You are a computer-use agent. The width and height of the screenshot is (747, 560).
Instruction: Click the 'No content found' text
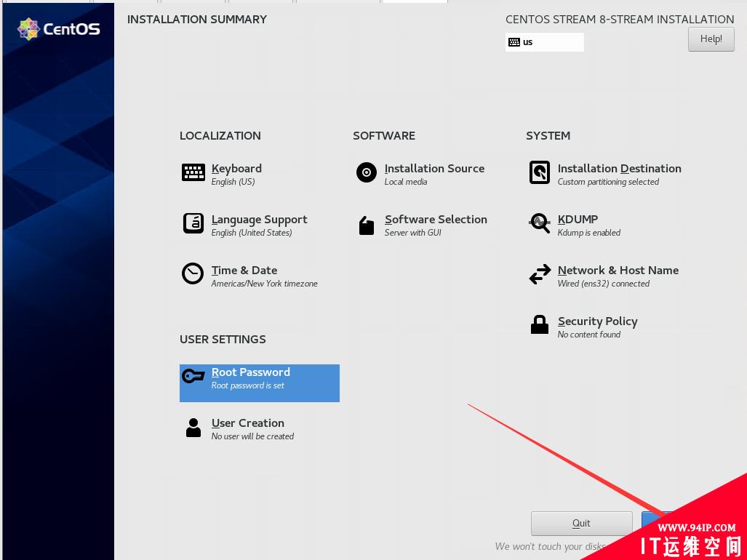[x=589, y=335]
